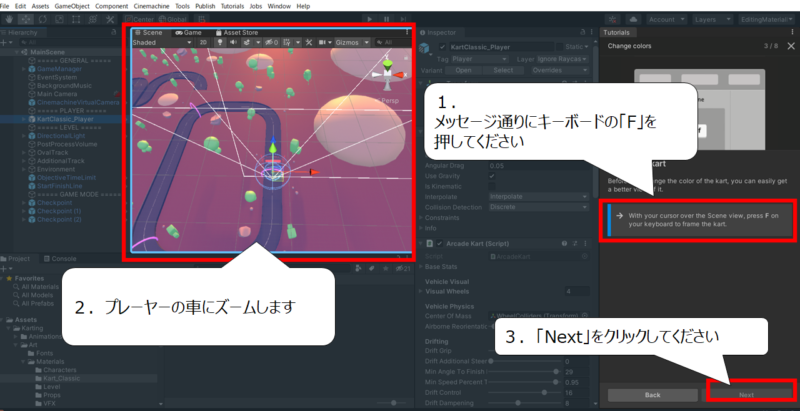
Task: Open custom editor tools wrench icon
Action: coord(110,19)
